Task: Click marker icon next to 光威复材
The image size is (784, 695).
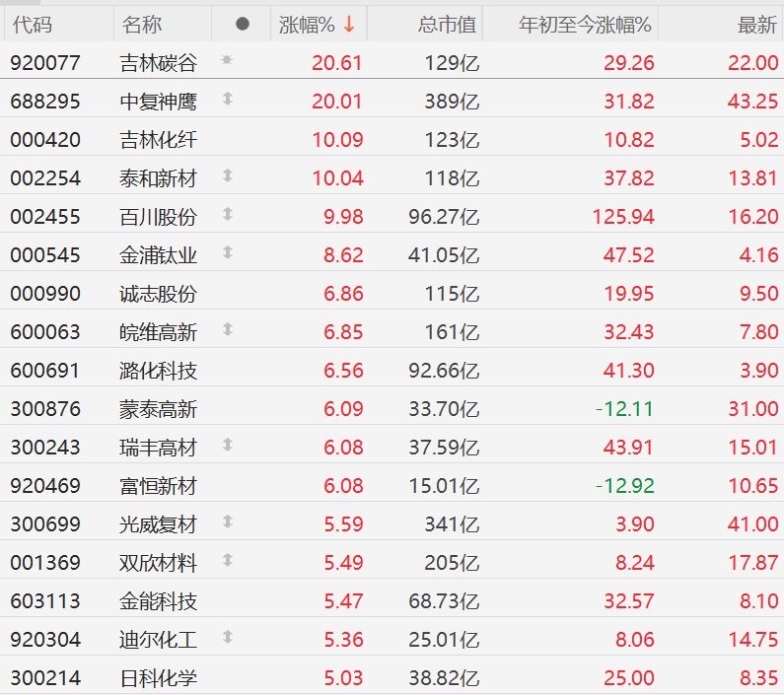Action: [x=228, y=521]
